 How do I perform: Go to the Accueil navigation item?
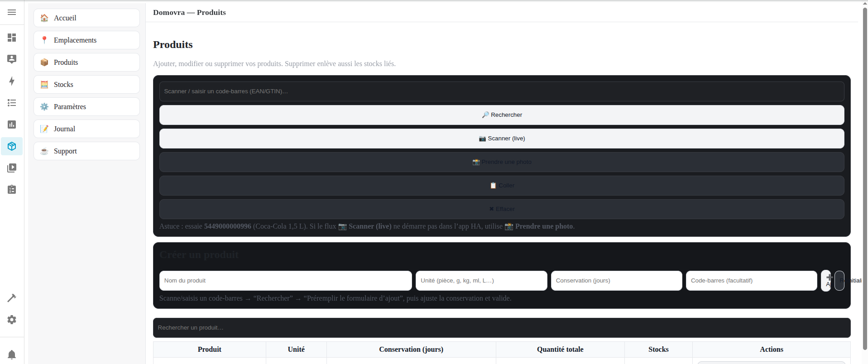tap(86, 18)
